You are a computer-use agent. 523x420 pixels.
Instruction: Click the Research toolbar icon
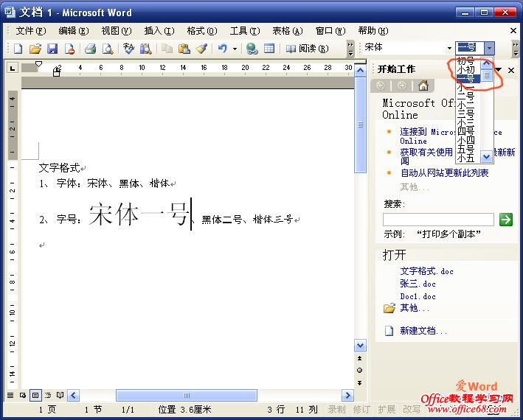tap(145, 49)
